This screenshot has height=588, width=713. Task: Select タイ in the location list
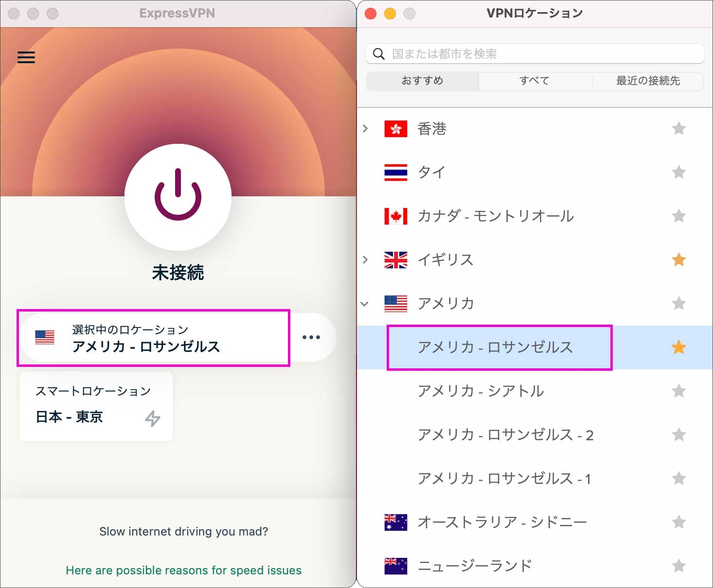(535, 173)
